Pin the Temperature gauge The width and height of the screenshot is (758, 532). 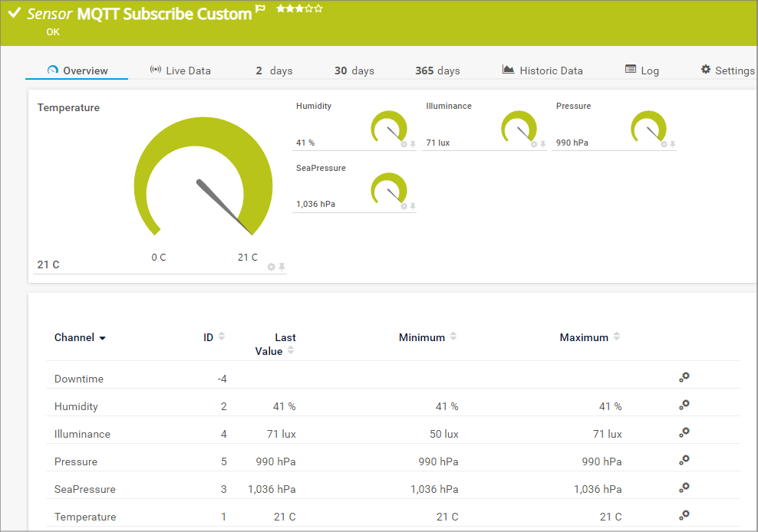click(x=282, y=267)
